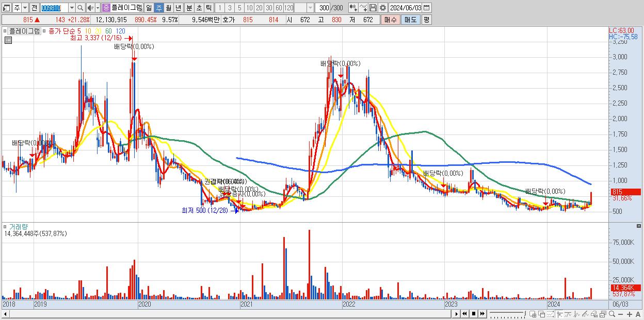Select the 월 (monthly) period tab

(168, 8)
